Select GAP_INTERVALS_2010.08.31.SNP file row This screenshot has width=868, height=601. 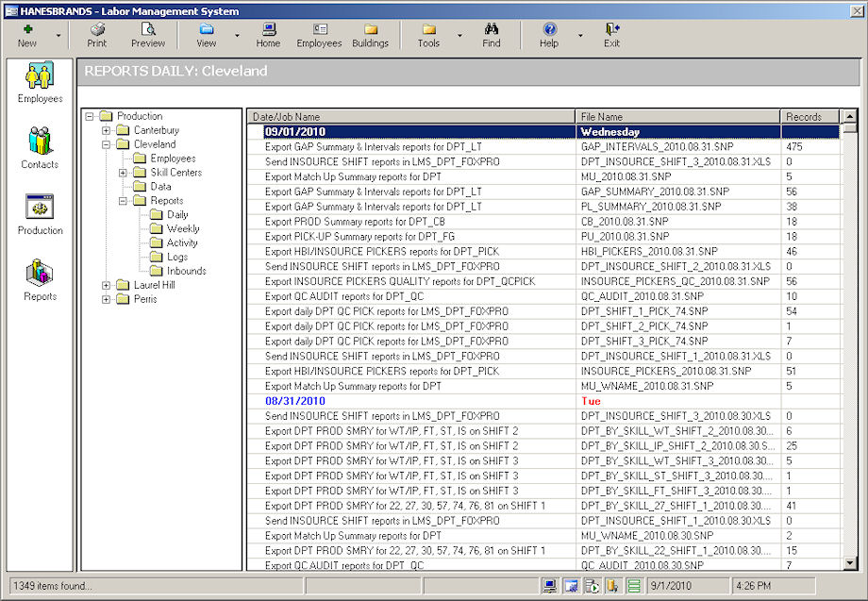(543, 146)
